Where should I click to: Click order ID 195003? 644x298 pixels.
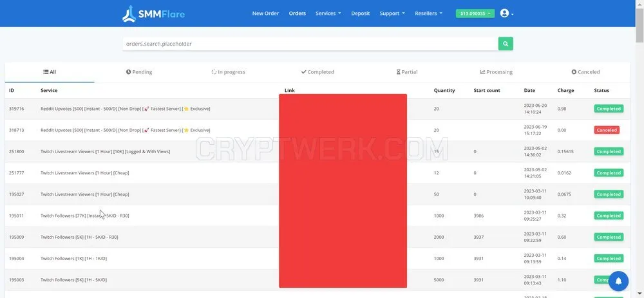tap(17, 279)
